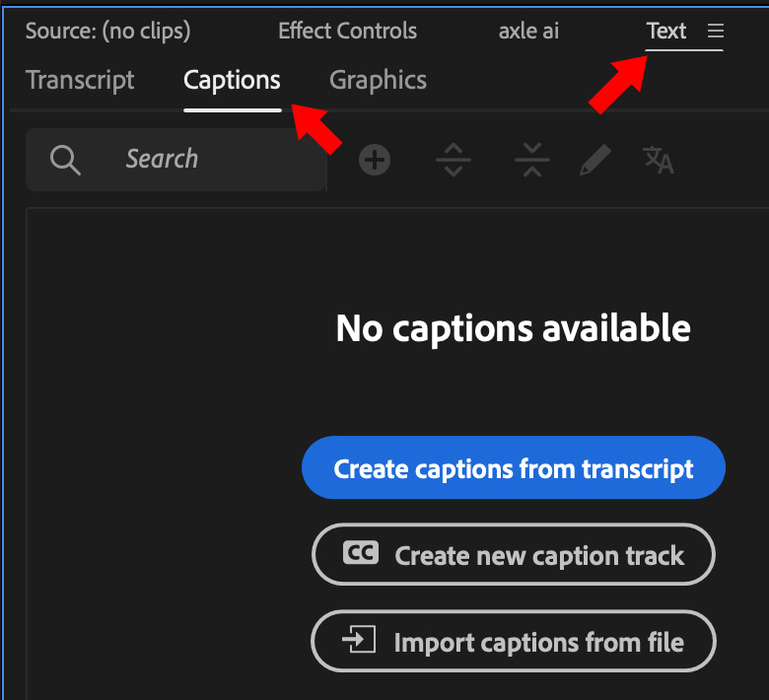Select the Text panel tab

pos(666,32)
